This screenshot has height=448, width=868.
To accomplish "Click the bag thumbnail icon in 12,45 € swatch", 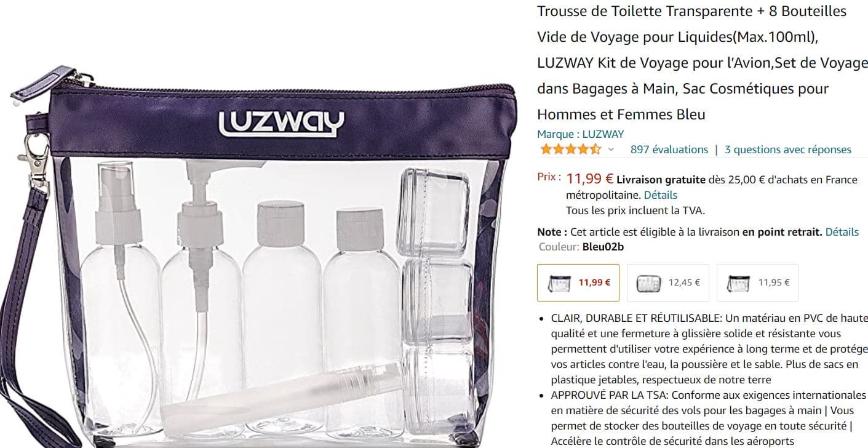I will pos(648,283).
